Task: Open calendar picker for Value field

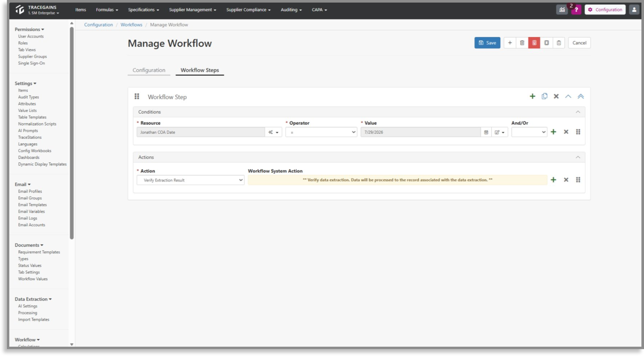Action: click(486, 132)
